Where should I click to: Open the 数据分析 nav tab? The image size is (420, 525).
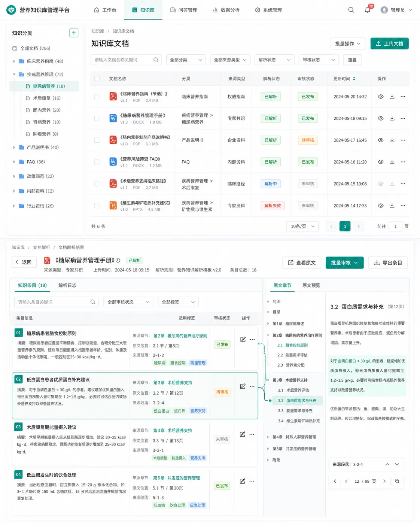click(226, 10)
